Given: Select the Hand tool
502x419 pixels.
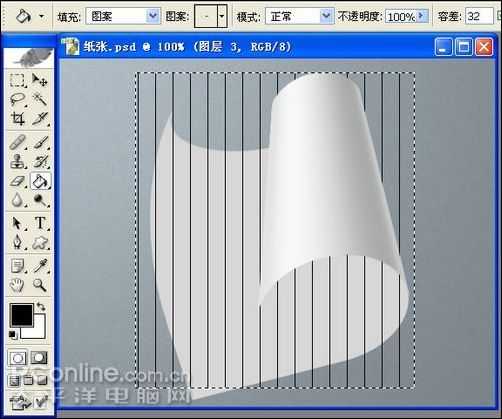Looking at the screenshot, I should pyautogui.click(x=17, y=285).
